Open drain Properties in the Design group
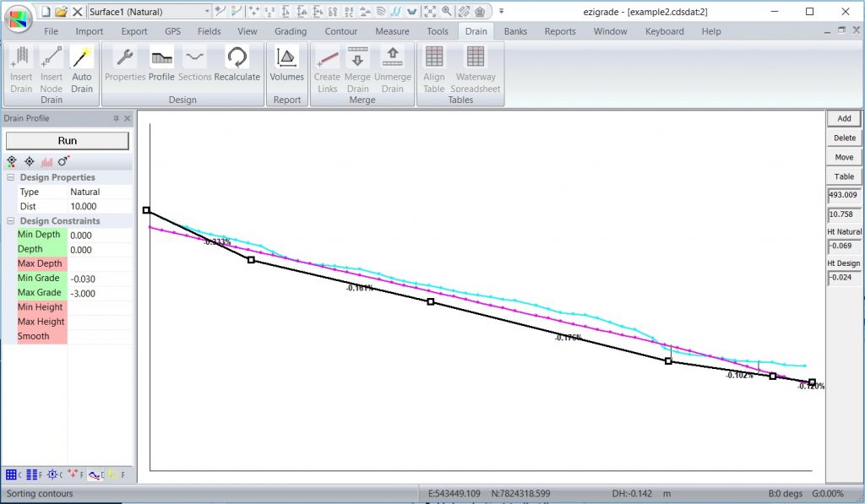This screenshot has height=504, width=865. pos(124,68)
